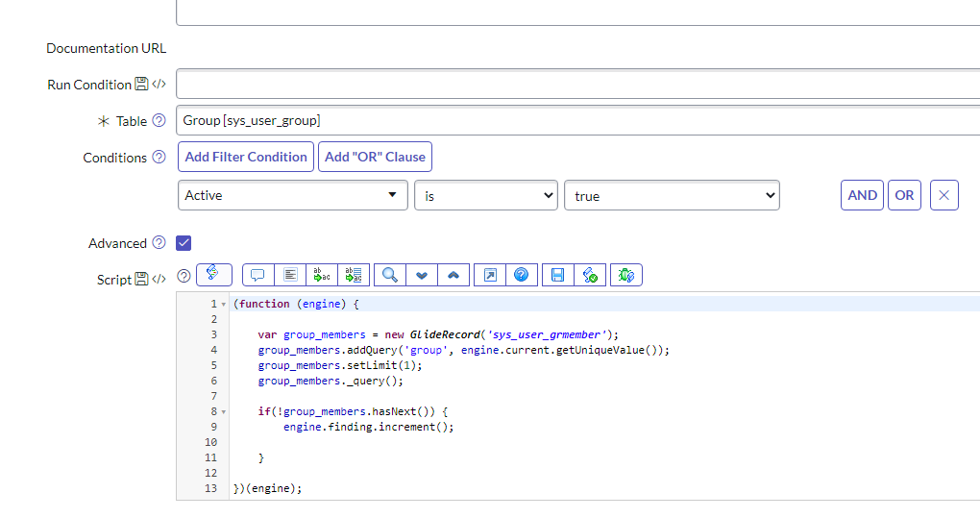Open script editor help icon
This screenshot has width=980, height=518.
(521, 275)
